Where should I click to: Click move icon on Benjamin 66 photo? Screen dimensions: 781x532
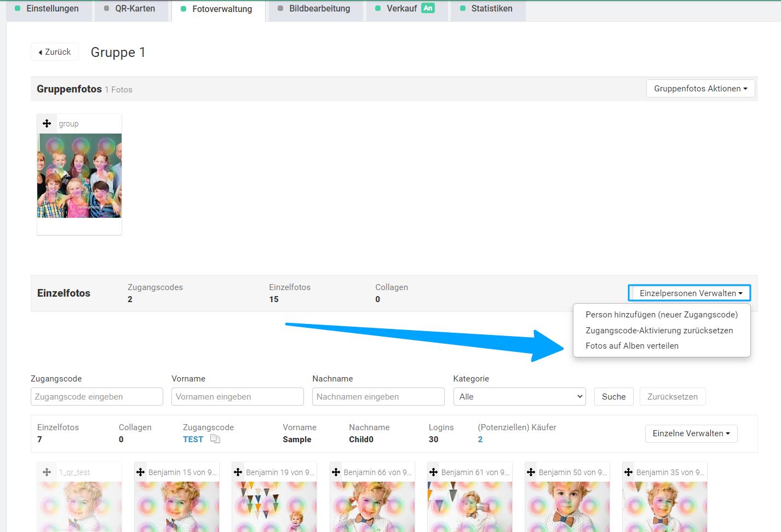point(336,472)
